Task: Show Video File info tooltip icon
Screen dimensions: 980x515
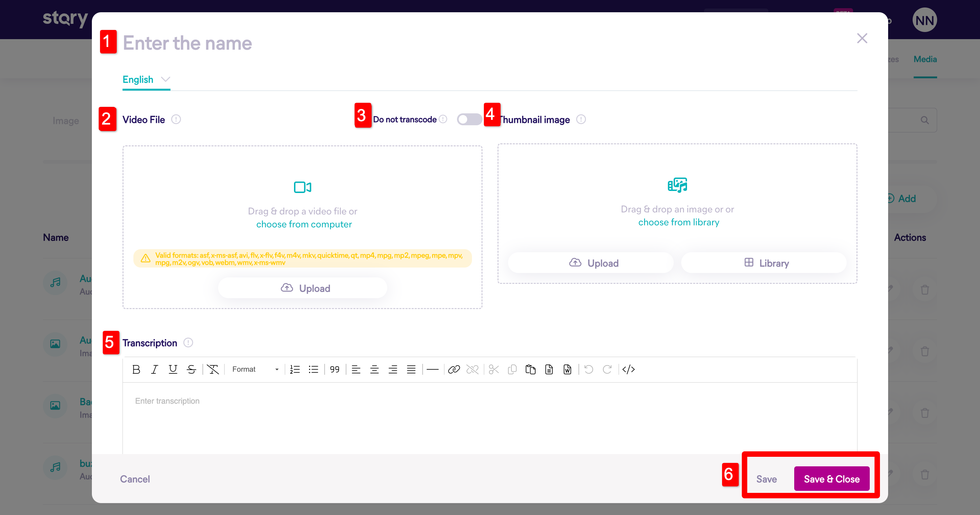Action: pos(176,119)
